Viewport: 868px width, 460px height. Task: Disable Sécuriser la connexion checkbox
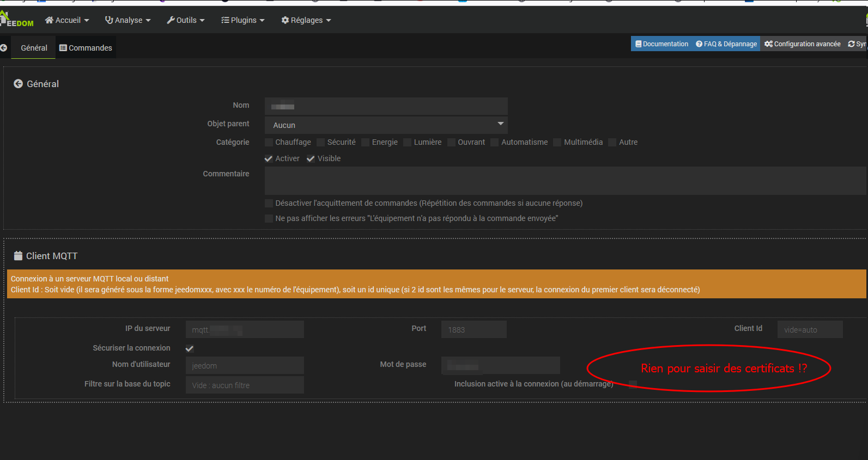[190, 348]
